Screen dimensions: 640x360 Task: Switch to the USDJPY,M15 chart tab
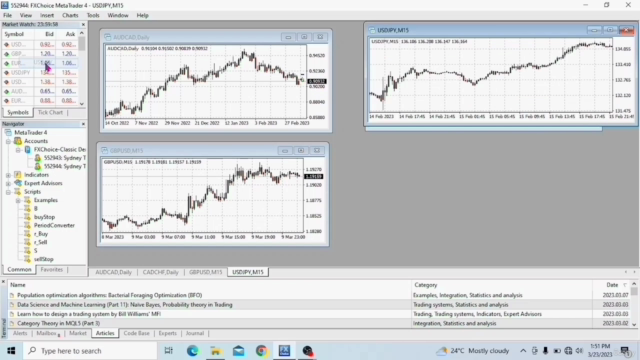click(248, 272)
